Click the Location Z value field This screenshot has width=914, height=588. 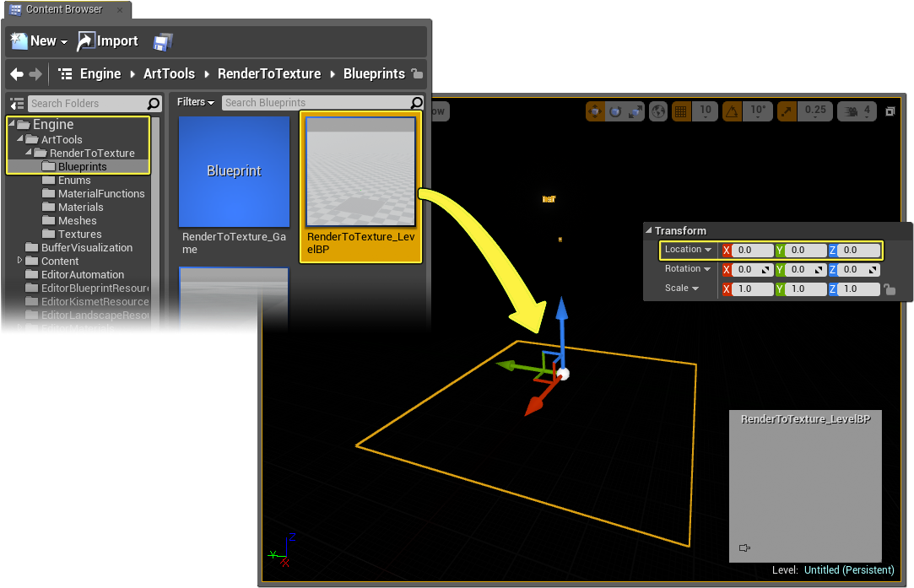coord(858,250)
